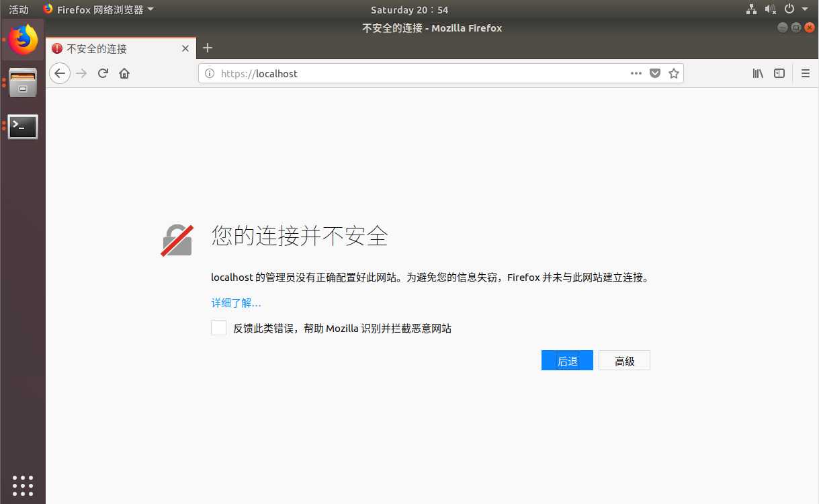This screenshot has width=819, height=504.
Task: Open page actions three-dot menu
Action: click(636, 74)
